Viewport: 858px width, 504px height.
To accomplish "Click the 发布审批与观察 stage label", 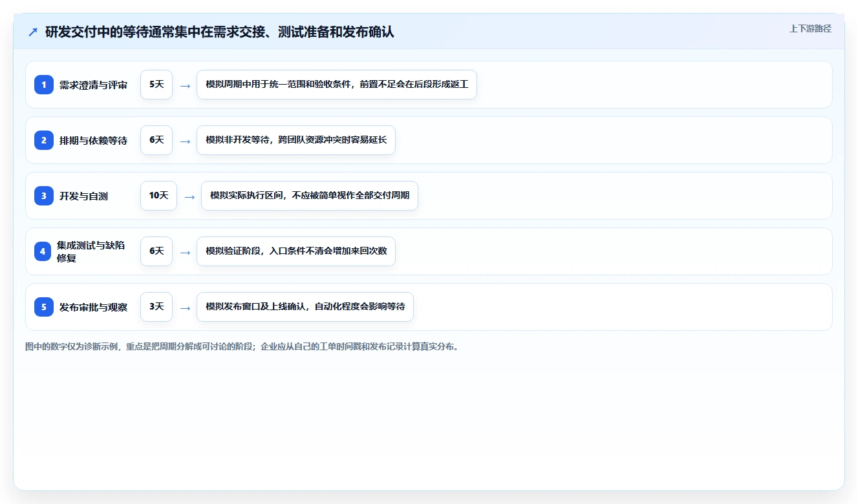I will (93, 307).
